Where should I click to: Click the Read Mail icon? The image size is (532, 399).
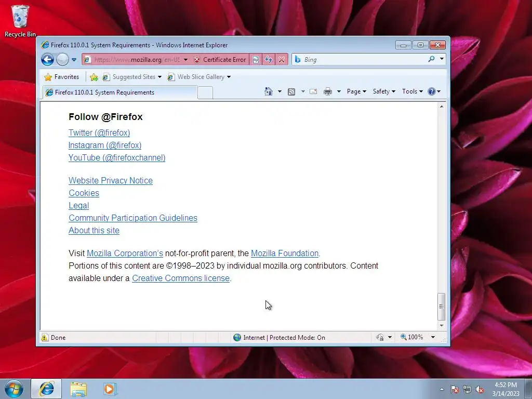[313, 91]
